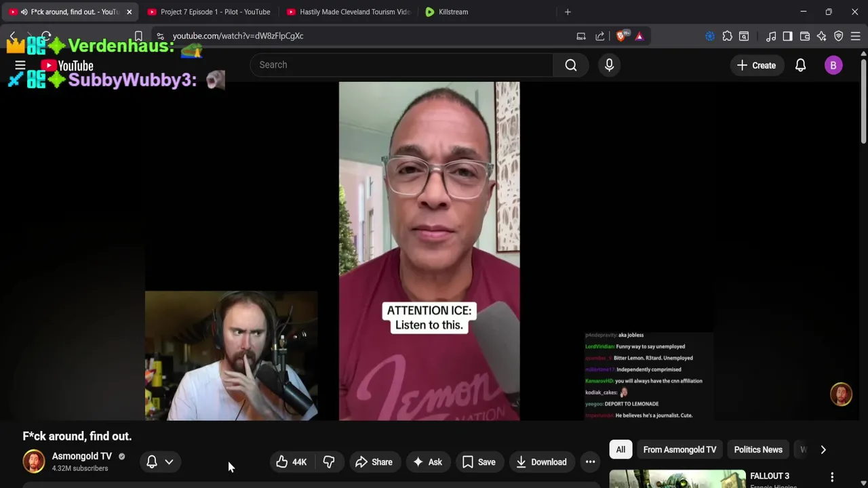Save the video to a playlist
868x488 pixels.
pos(479,462)
